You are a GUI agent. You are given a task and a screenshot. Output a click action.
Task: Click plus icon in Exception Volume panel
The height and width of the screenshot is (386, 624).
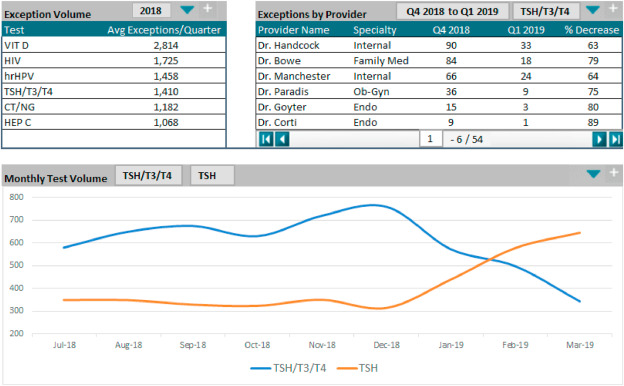pos(208,9)
